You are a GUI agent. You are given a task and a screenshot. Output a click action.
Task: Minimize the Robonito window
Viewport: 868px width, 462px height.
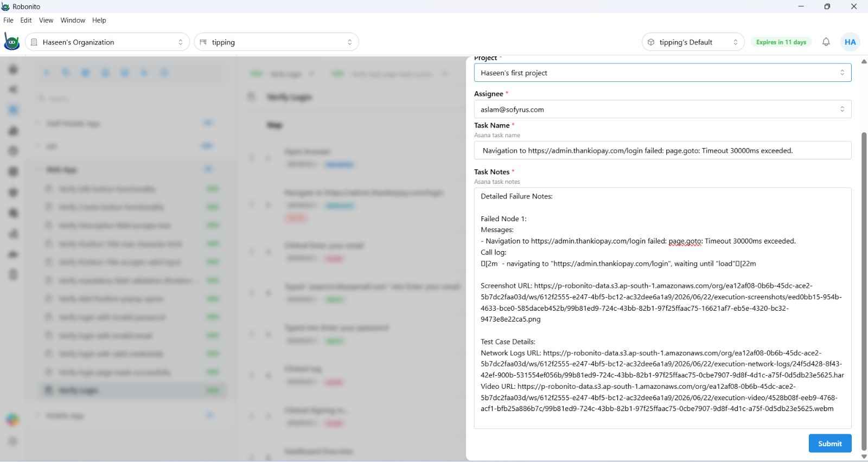coord(801,7)
